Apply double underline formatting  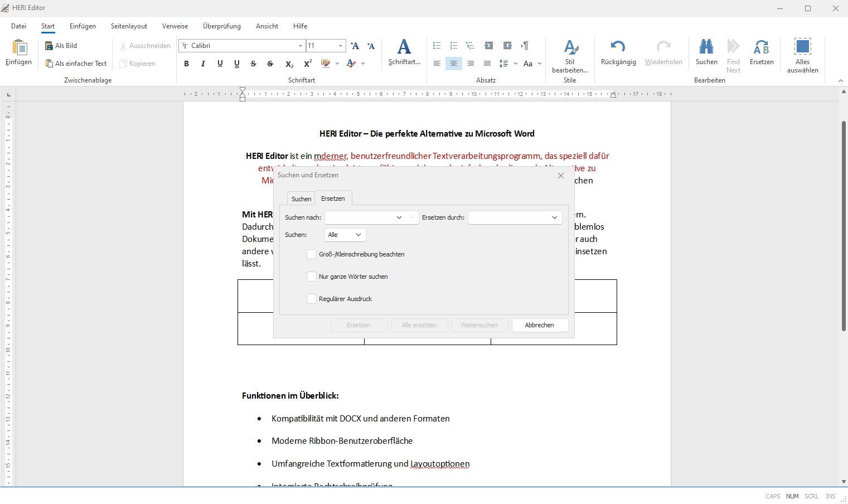coord(237,64)
